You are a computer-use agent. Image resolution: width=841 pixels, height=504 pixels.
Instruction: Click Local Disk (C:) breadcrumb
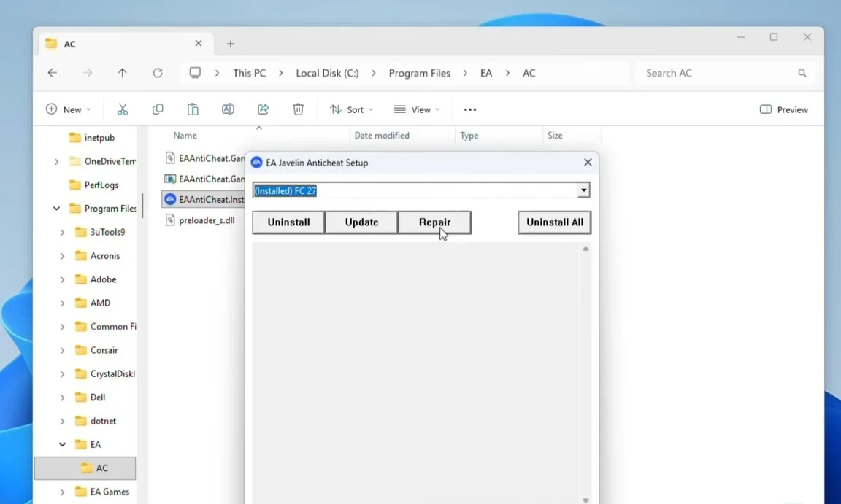(327, 74)
